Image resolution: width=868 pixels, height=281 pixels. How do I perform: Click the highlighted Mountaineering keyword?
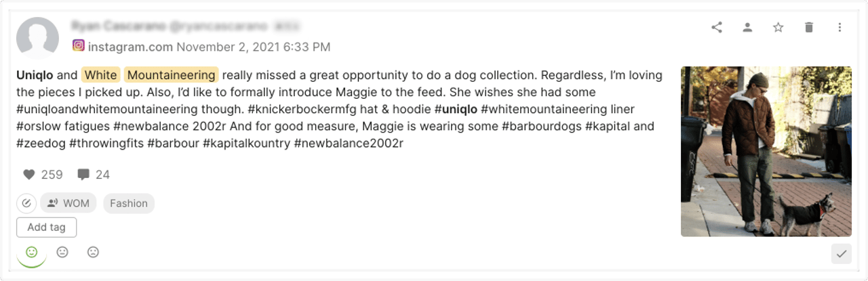tap(172, 75)
